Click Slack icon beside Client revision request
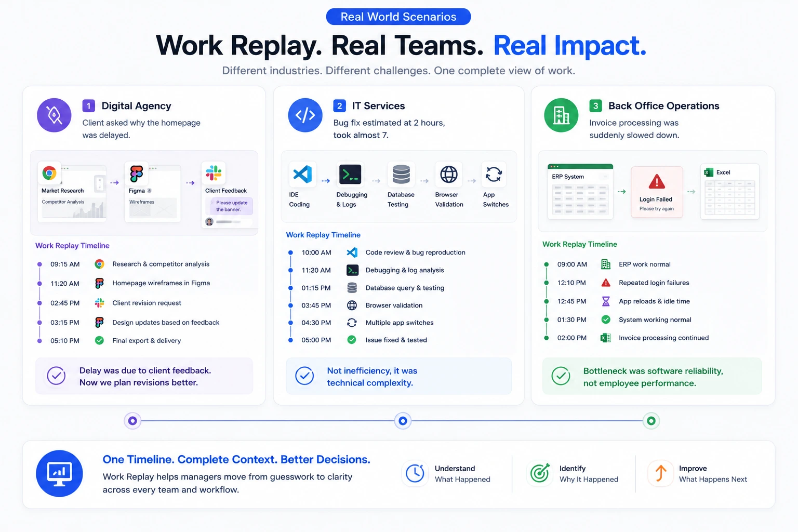Image resolution: width=798 pixels, height=532 pixels. [x=99, y=303]
